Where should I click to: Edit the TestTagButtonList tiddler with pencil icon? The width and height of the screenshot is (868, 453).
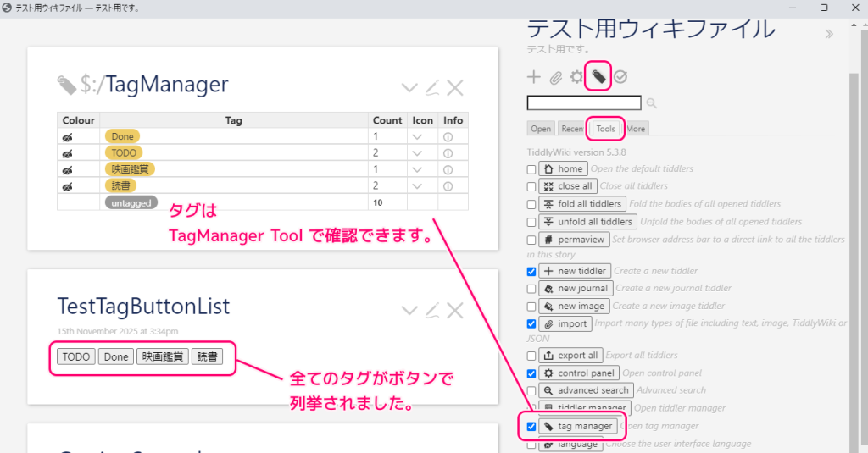pos(432,310)
